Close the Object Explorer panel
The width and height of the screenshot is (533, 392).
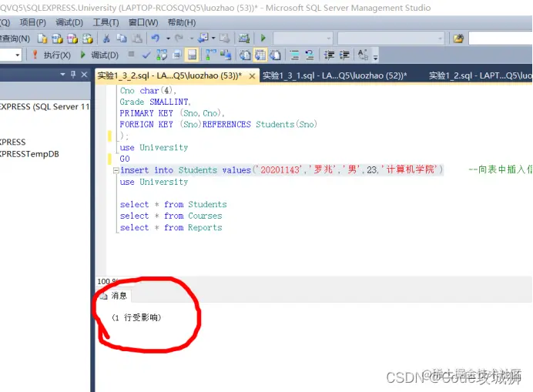tap(84, 75)
